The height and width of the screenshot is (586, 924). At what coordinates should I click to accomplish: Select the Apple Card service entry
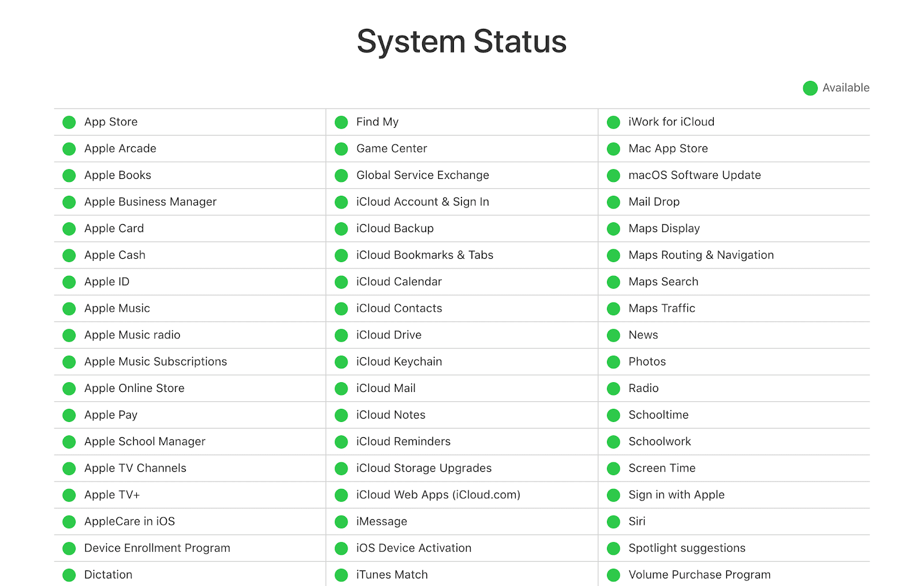[114, 229]
